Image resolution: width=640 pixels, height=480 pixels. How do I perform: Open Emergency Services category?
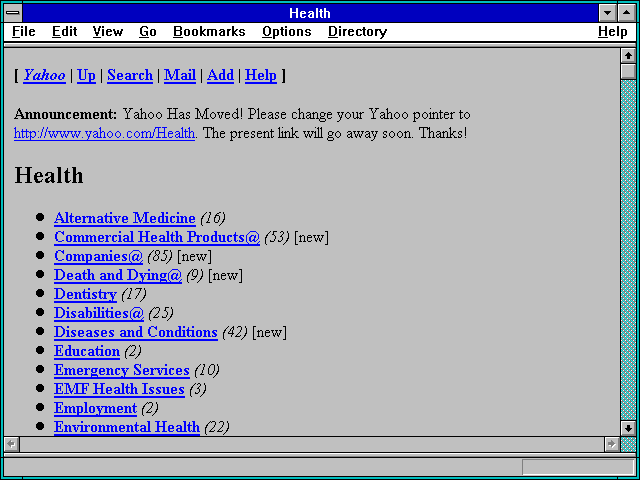tap(122, 370)
